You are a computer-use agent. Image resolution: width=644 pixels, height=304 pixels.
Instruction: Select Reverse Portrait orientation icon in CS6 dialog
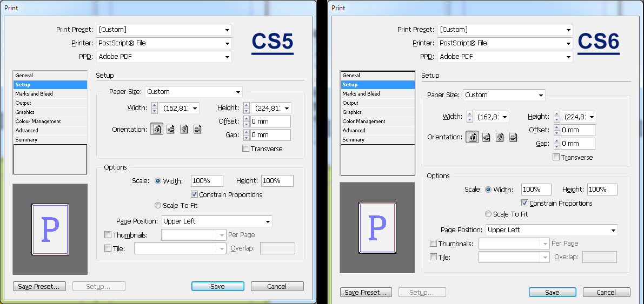click(500, 137)
